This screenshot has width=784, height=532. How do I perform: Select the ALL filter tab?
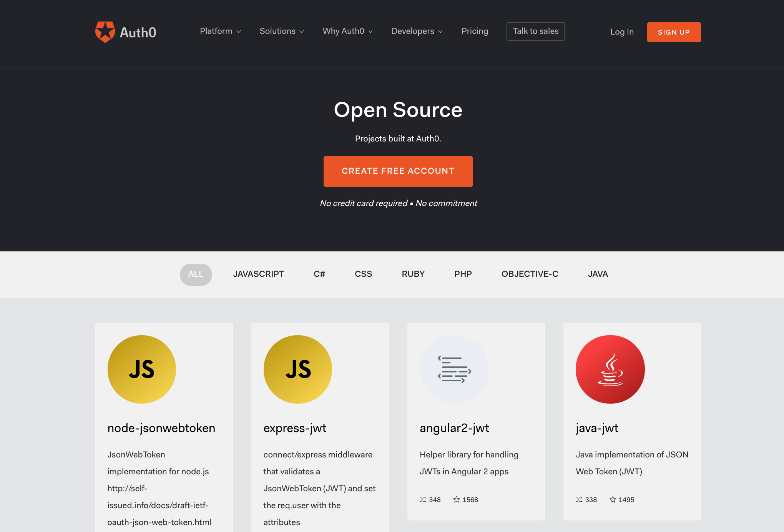point(196,274)
